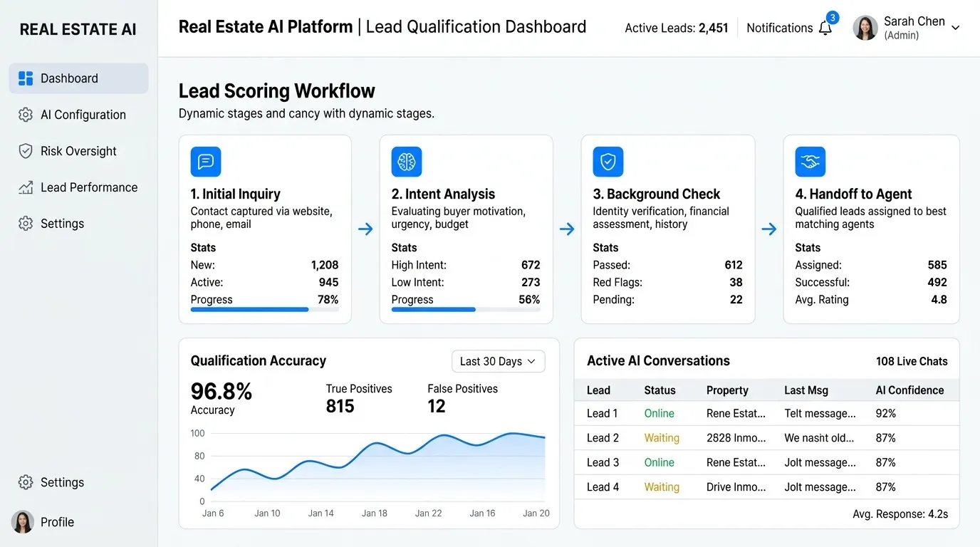This screenshot has height=547, width=980.
Task: Click the High Intent count 672
Action: [x=531, y=265]
